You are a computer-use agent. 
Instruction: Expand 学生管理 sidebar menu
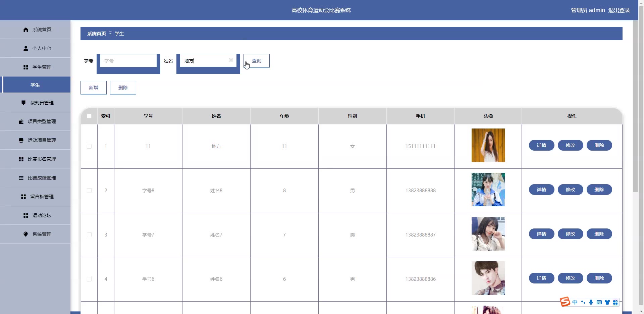pyautogui.click(x=35, y=67)
